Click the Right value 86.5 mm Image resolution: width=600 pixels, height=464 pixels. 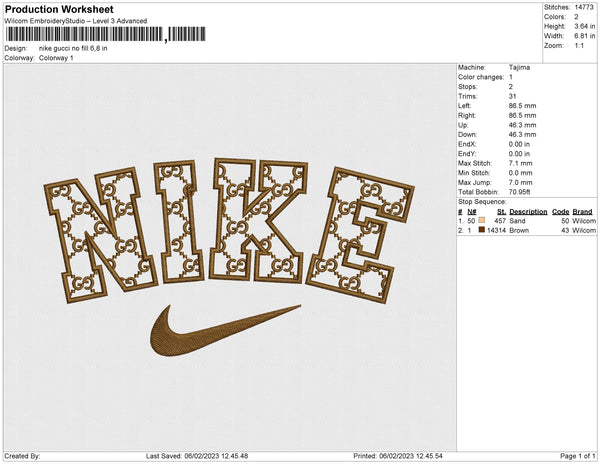[522, 115]
